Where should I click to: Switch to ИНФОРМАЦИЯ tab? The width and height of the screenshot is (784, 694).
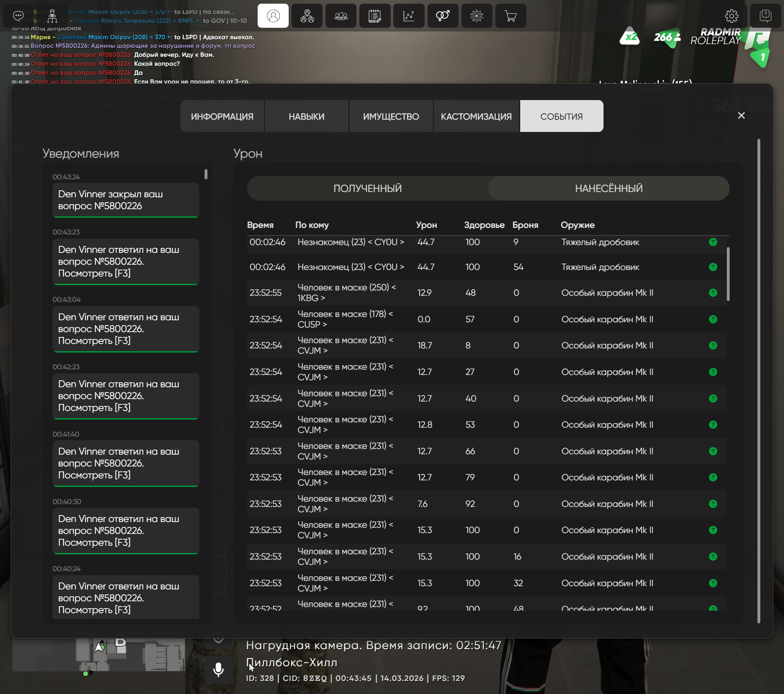click(222, 116)
